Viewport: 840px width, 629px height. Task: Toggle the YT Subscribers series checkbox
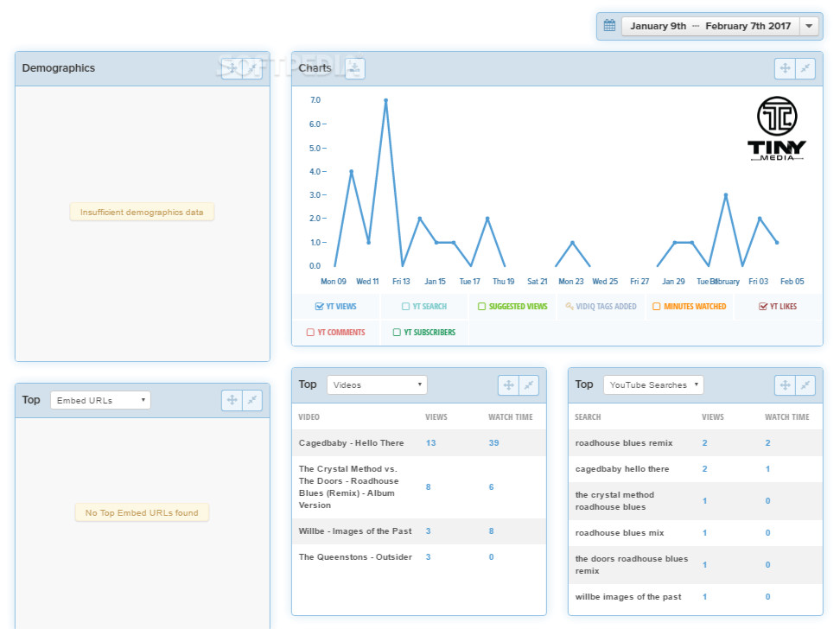397,333
